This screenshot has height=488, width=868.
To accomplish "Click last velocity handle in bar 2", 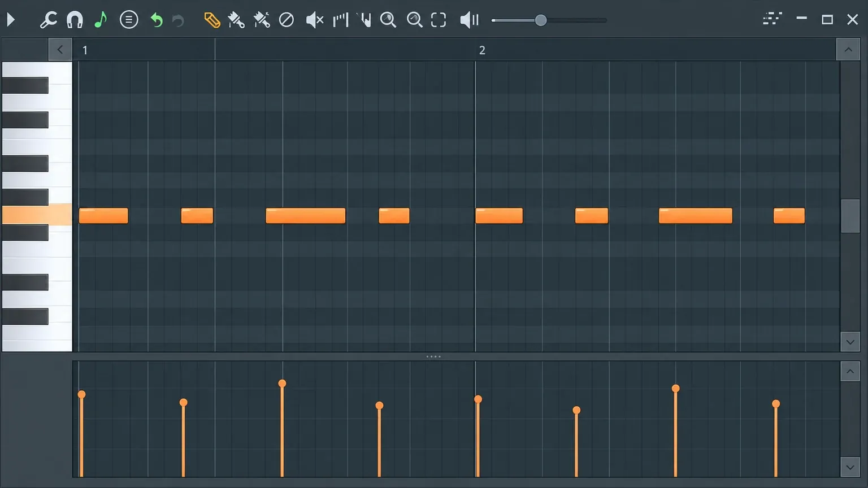I will click(x=776, y=404).
